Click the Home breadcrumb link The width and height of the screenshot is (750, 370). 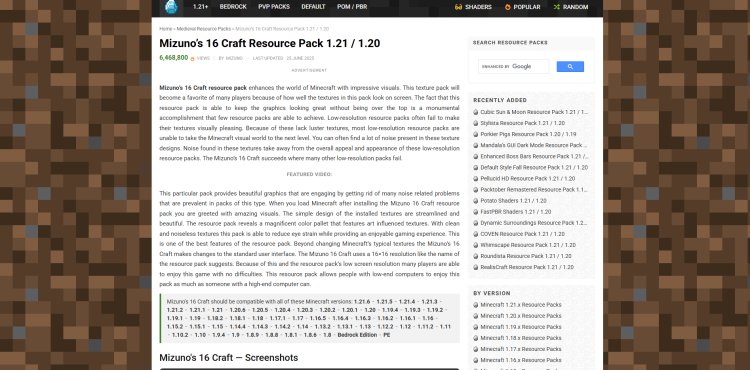165,29
